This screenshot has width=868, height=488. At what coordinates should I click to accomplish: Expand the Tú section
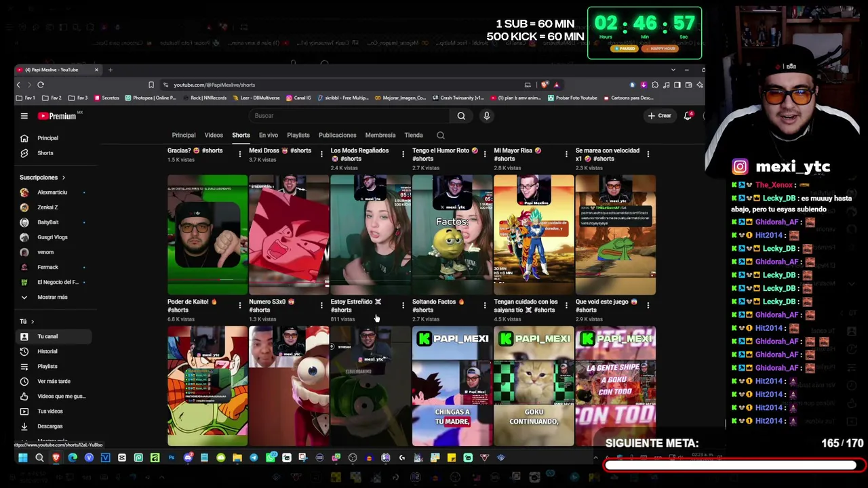[27, 321]
